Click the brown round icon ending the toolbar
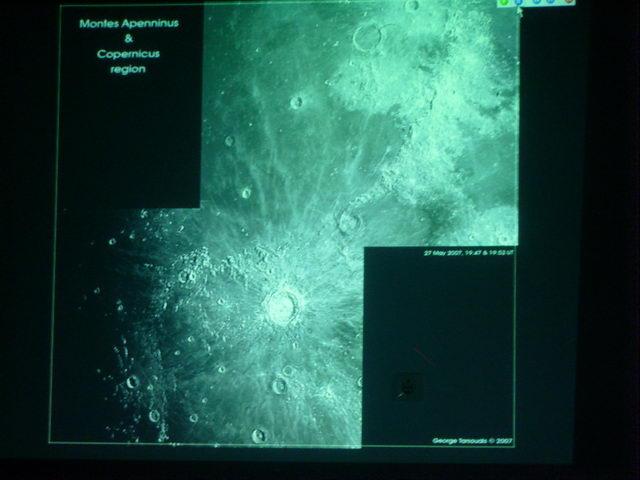 click(569, 2)
